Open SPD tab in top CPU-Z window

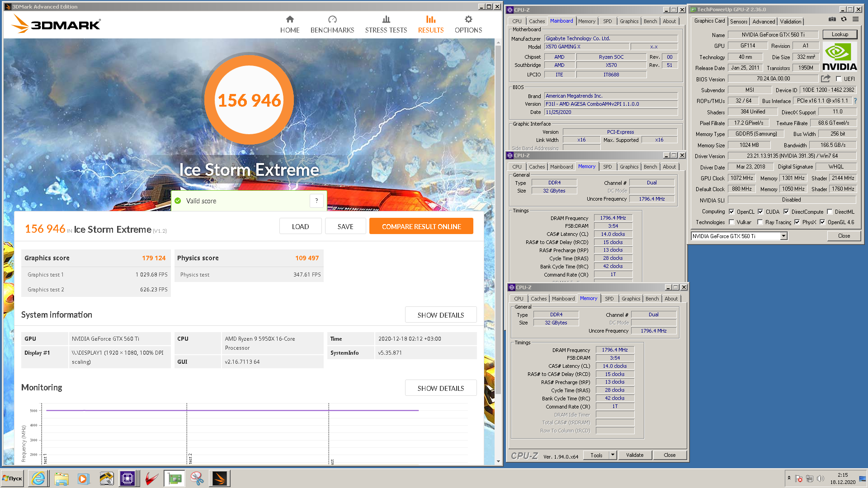click(x=607, y=21)
